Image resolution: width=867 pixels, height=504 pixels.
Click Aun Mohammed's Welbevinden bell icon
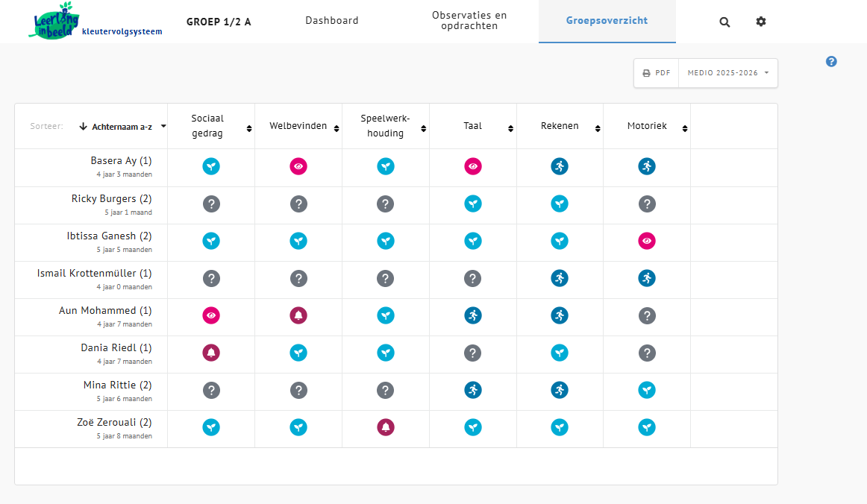pyautogui.click(x=298, y=315)
